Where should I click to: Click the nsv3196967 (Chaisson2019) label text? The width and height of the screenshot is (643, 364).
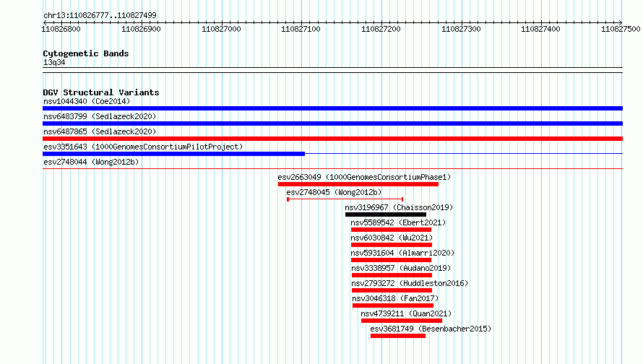(399, 207)
